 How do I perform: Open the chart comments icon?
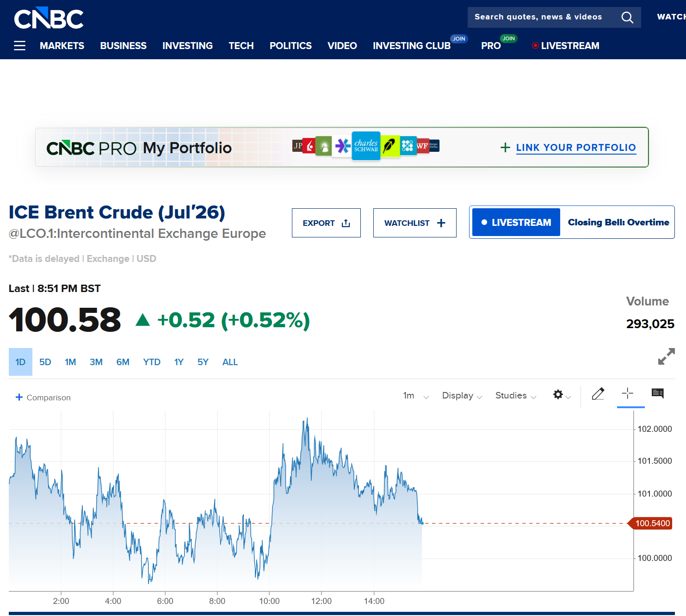(x=658, y=393)
